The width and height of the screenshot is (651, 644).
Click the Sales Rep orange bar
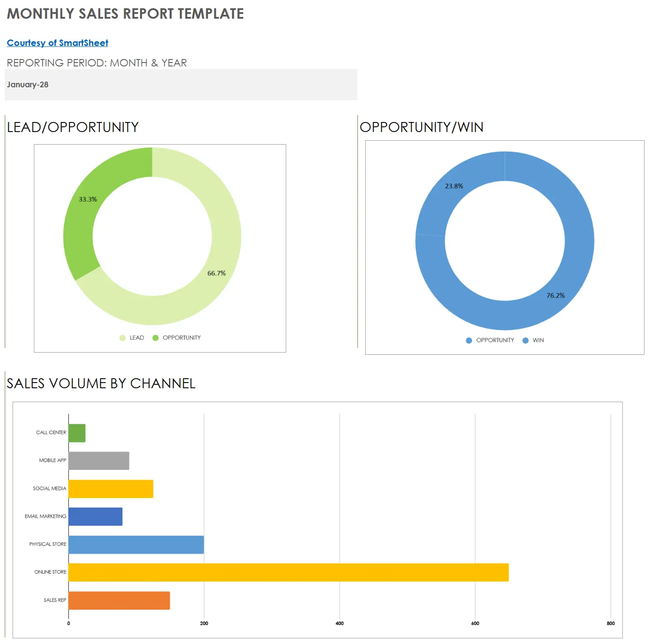(x=119, y=601)
